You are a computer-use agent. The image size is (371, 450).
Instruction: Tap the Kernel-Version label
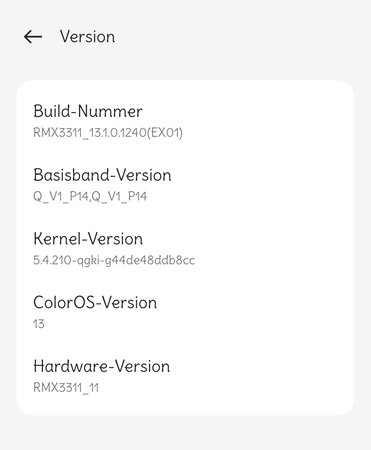click(88, 239)
